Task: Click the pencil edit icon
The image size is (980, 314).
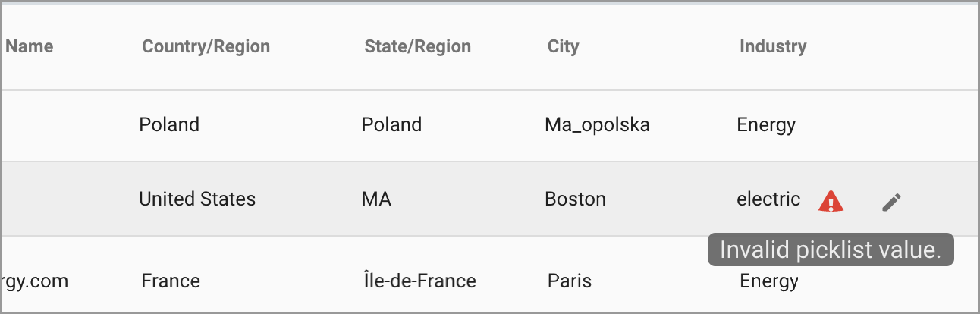Action: (892, 201)
